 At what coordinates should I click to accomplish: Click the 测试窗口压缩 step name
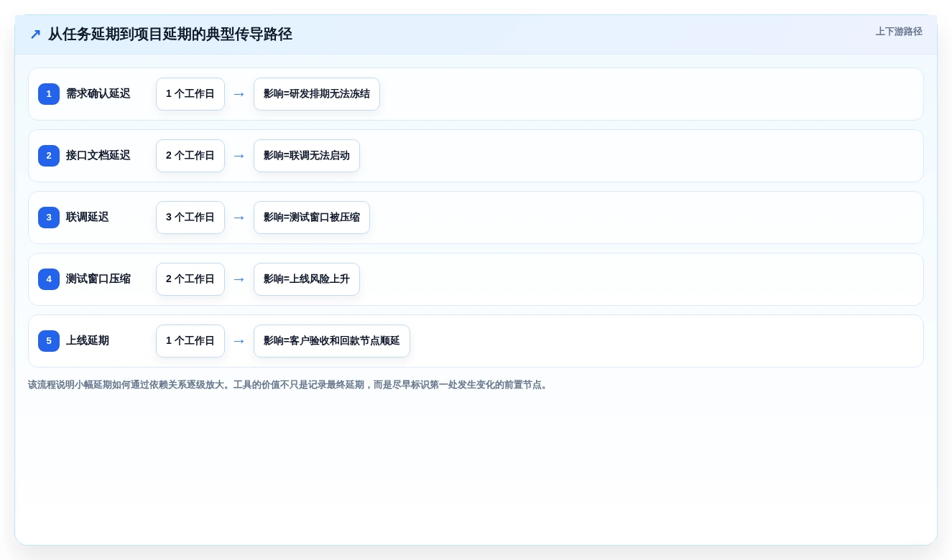point(98,279)
